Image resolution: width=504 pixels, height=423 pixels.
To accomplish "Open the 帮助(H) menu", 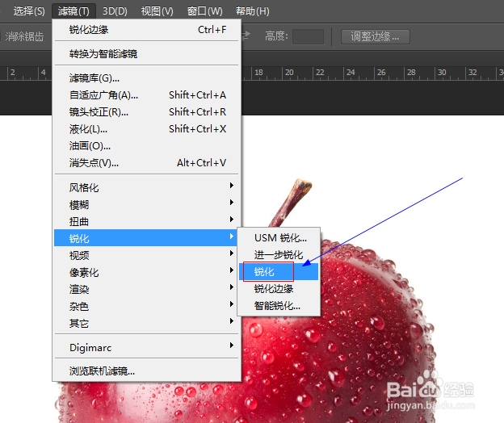I will [252, 11].
